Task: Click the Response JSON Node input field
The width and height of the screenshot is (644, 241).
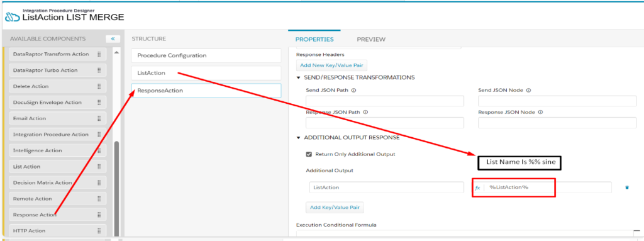Action: (x=557, y=123)
